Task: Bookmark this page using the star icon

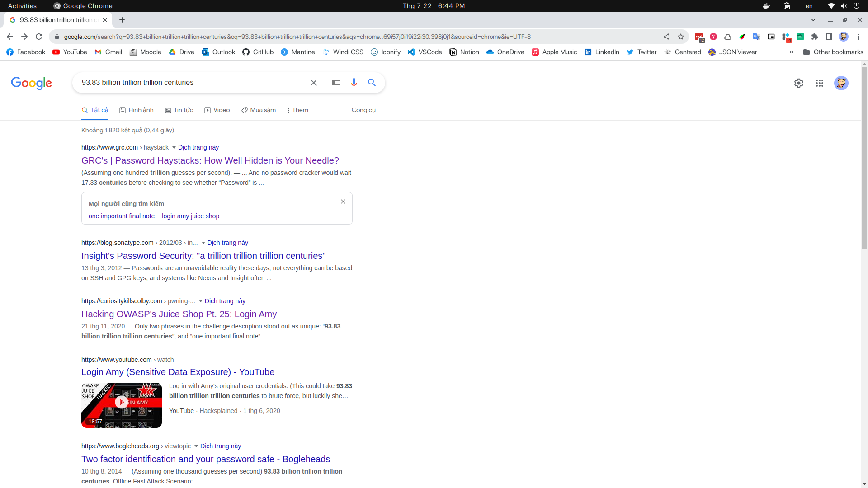Action: coord(681,37)
